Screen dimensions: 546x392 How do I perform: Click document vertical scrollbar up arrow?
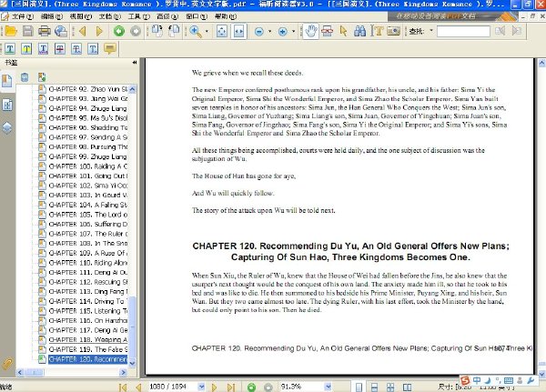pos(541,63)
